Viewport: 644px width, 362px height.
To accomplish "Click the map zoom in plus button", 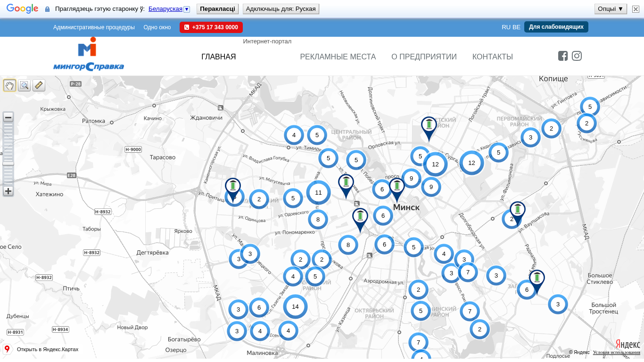I will pos(8,191).
